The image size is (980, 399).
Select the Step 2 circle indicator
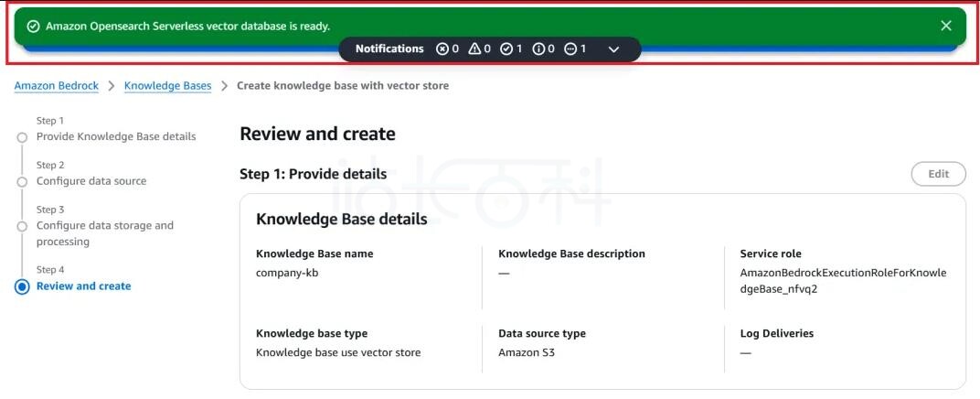tap(22, 182)
